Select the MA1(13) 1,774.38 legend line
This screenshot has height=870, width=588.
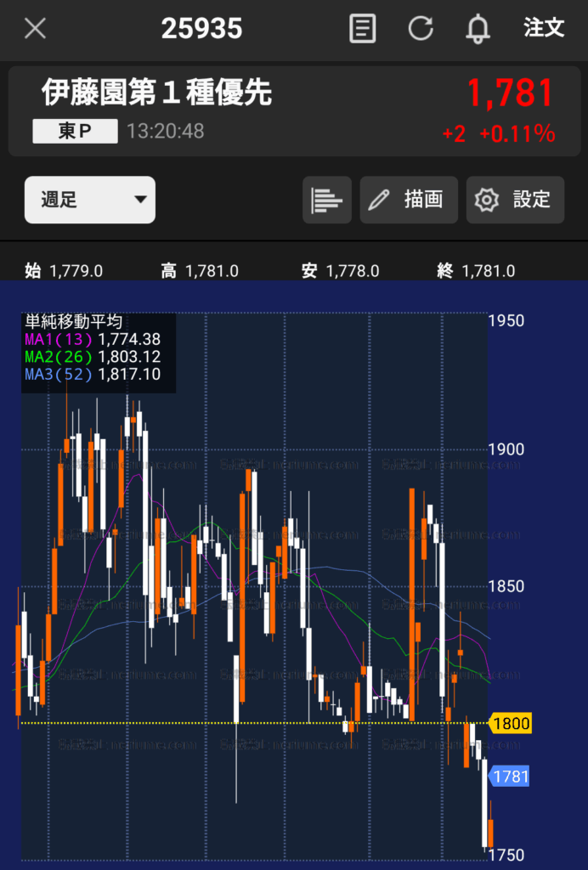[93, 339]
